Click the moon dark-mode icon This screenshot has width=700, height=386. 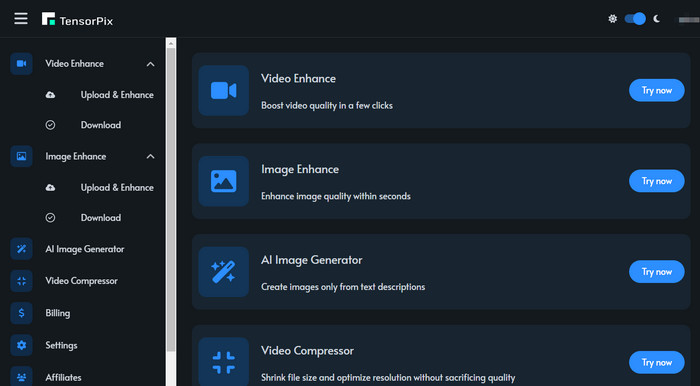click(657, 19)
